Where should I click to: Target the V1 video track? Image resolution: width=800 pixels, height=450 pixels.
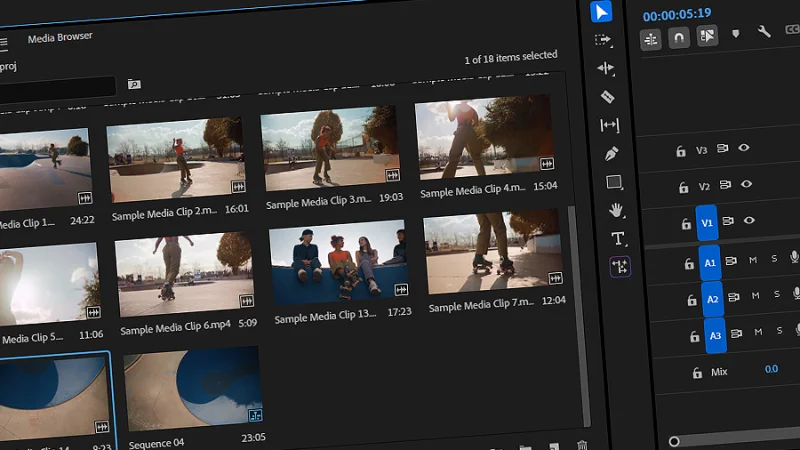point(707,223)
